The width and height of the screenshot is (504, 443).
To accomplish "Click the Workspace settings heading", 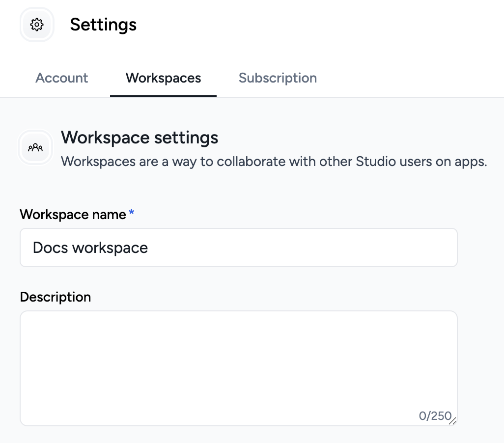I will 140,138.
